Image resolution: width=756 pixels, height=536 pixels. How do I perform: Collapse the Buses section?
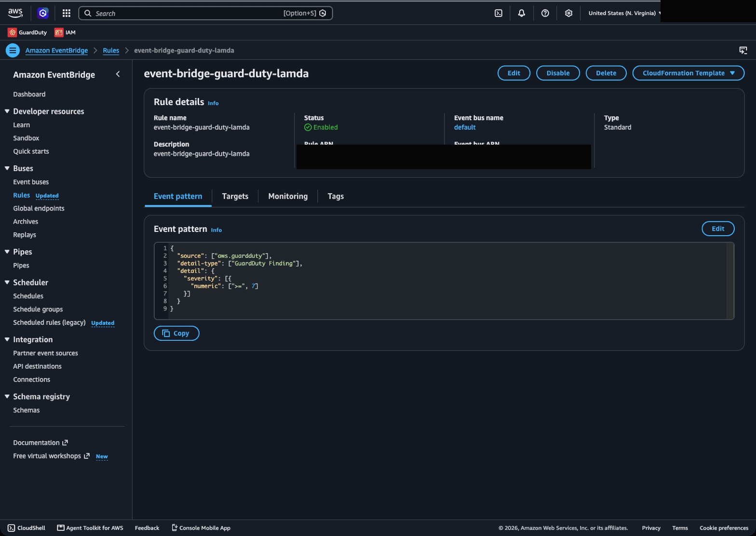coord(7,168)
